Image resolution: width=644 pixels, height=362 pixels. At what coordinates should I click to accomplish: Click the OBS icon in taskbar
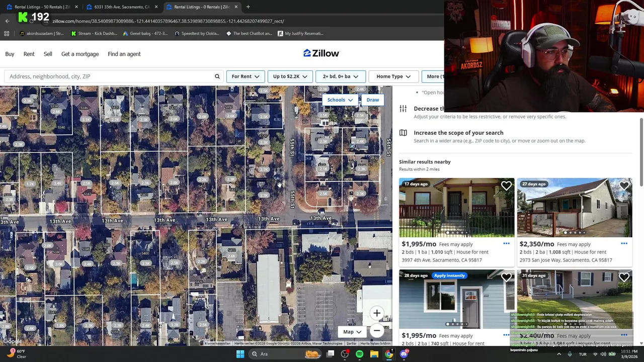pos(345,354)
